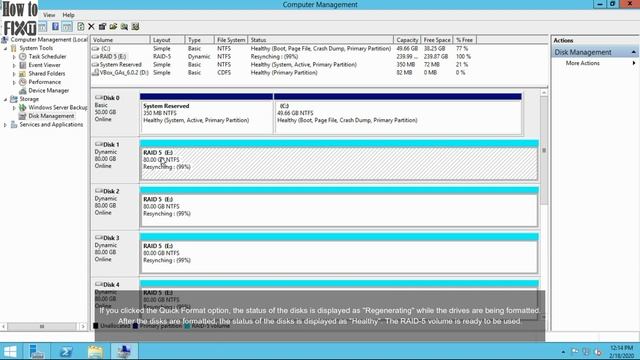Sort by the Status column header
The image size is (640, 360).
click(320, 40)
